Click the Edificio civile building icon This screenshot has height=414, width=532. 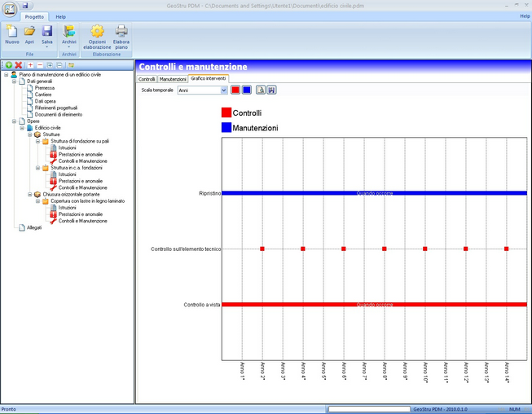click(x=29, y=128)
